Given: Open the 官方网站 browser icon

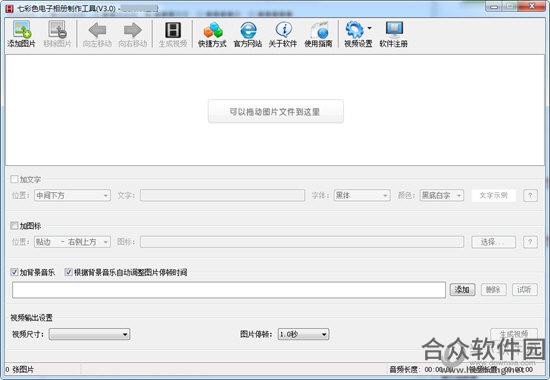Looking at the screenshot, I should click(x=248, y=30).
